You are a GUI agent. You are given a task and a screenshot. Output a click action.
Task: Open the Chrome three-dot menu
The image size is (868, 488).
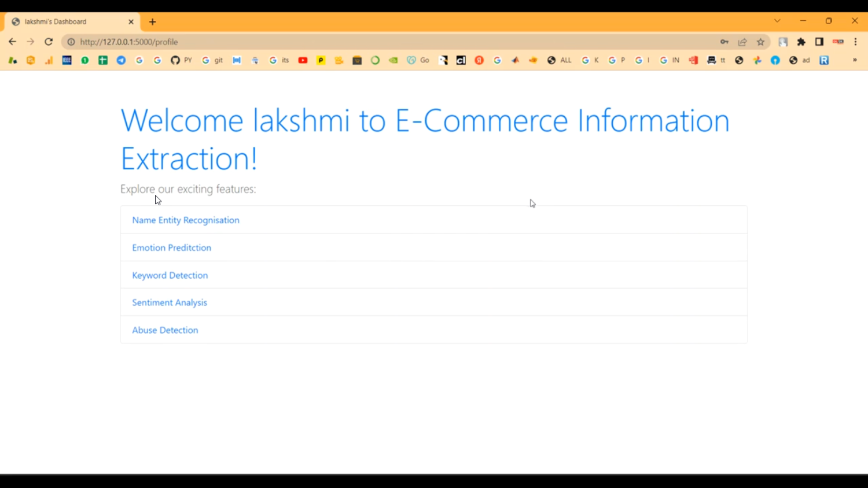[x=856, y=42]
